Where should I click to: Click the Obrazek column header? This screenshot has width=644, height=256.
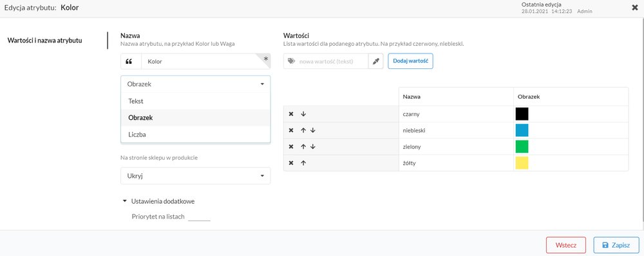[571, 97]
